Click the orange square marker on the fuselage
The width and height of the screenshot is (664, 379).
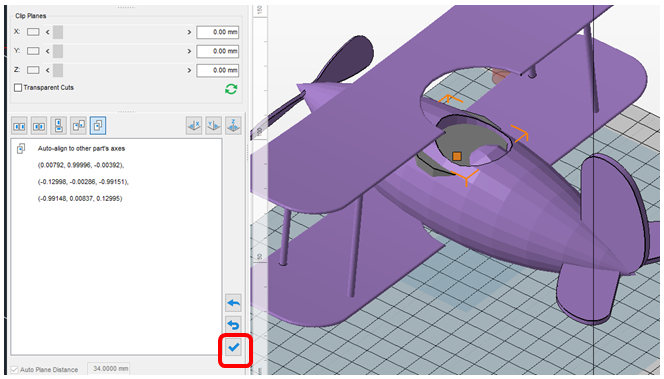tap(456, 156)
